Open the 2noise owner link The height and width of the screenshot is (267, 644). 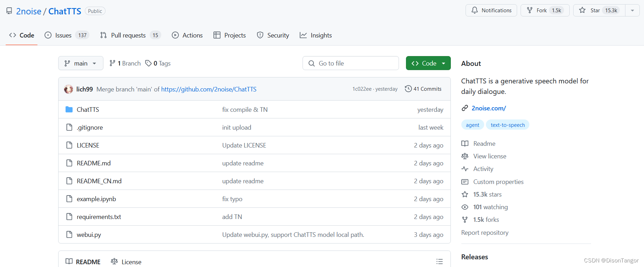click(x=29, y=11)
